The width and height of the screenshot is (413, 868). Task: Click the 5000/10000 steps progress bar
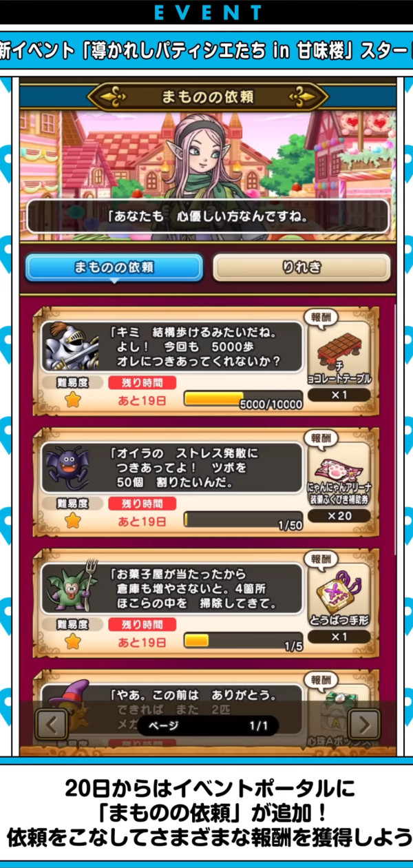243,399
